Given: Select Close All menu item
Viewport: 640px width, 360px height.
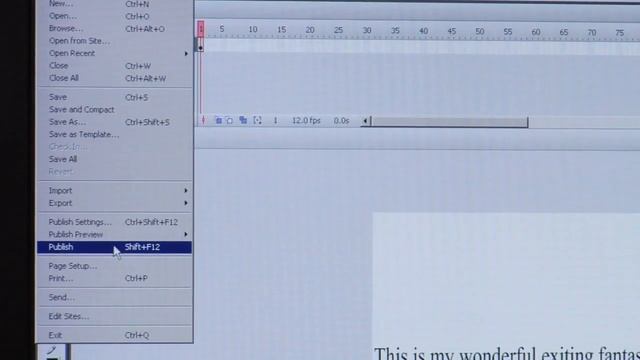Looking at the screenshot, I should (x=113, y=78).
